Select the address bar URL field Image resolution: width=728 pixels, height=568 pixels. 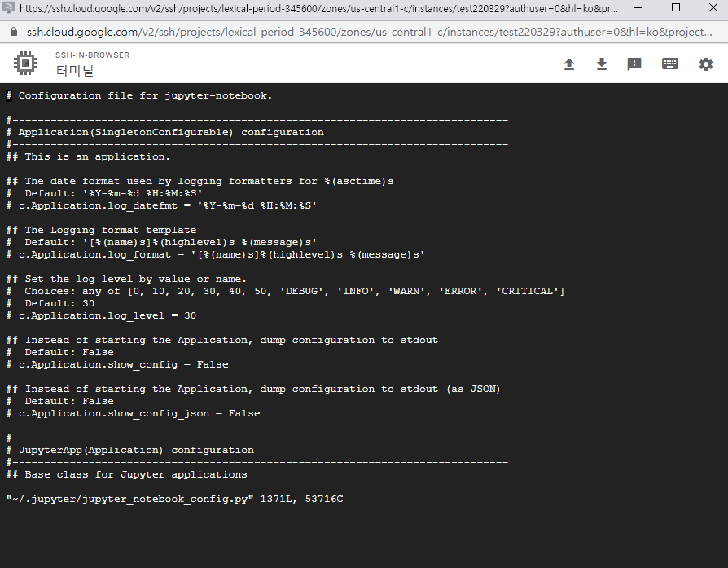pos(369,32)
